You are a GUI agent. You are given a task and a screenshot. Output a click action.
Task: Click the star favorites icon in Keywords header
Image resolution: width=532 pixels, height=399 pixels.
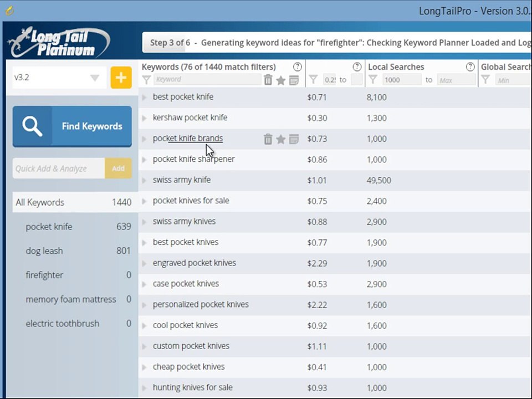(280, 80)
